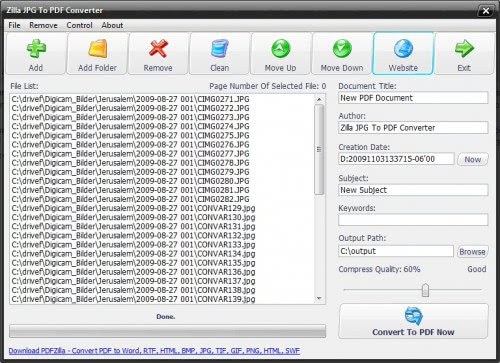500x363 pixels.
Task: Open the Control menu
Action: click(x=79, y=25)
